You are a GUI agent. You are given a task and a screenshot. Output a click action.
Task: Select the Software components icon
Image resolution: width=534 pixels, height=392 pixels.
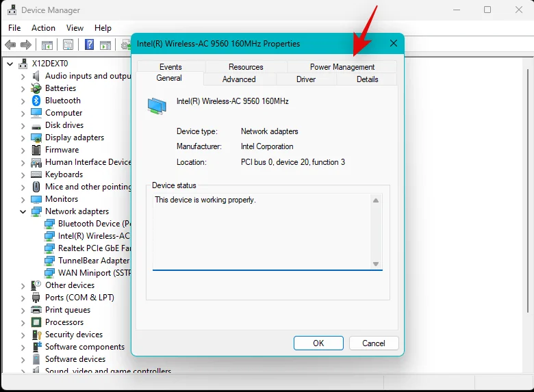click(x=36, y=347)
